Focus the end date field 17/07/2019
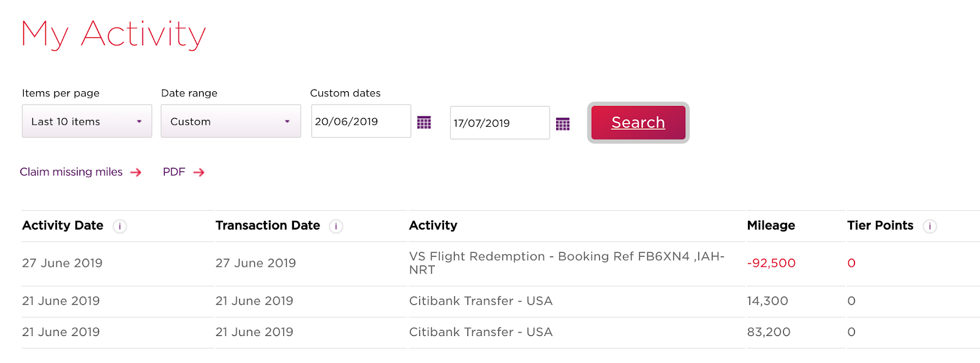 tap(499, 123)
